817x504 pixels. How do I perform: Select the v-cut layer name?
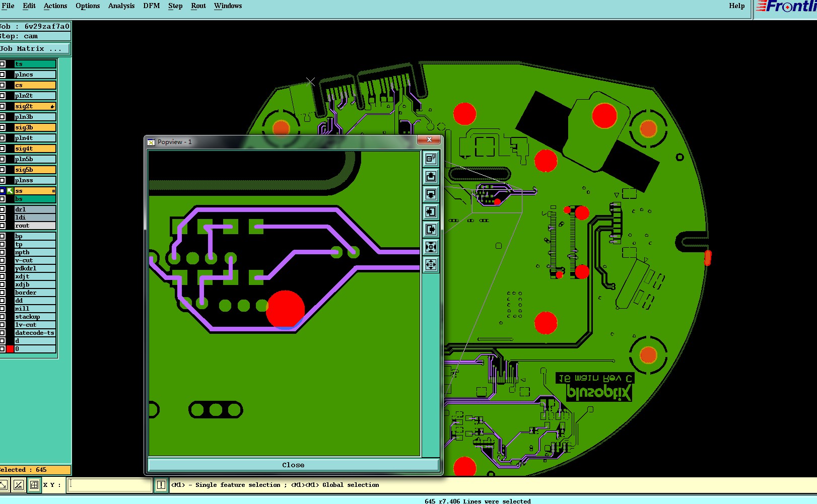[35, 260]
